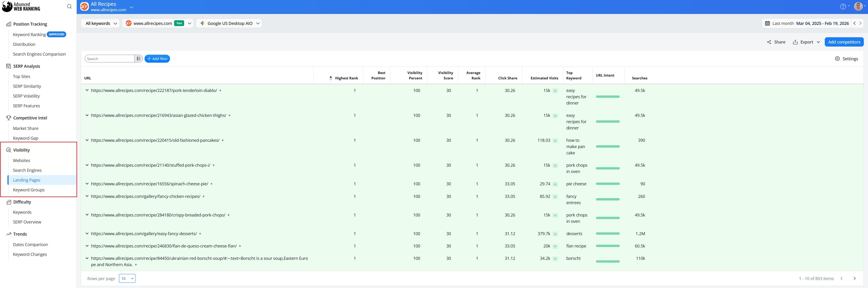Open Keyword Ranking in sidebar
The image size is (868, 288).
tap(29, 34)
